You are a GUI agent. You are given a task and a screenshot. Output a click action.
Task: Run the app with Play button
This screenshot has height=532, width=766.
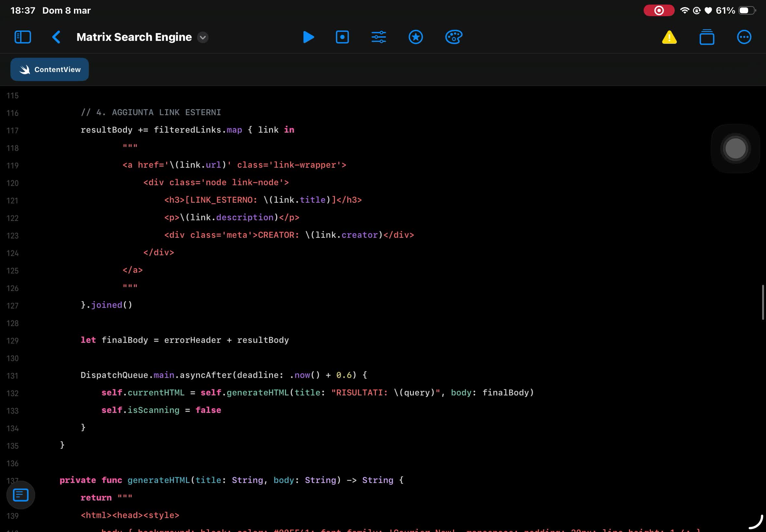(308, 37)
